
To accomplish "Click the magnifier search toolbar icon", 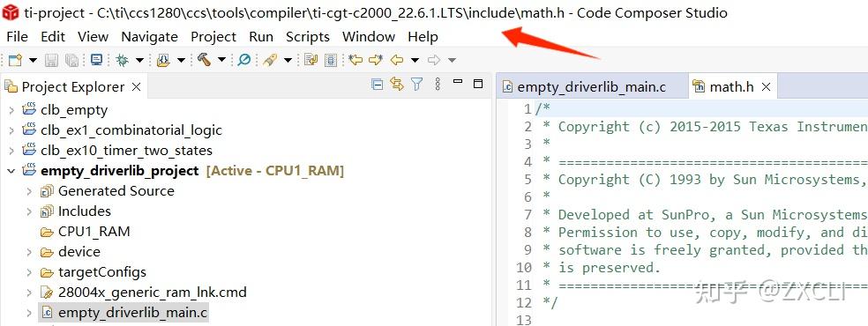I will click(x=243, y=60).
